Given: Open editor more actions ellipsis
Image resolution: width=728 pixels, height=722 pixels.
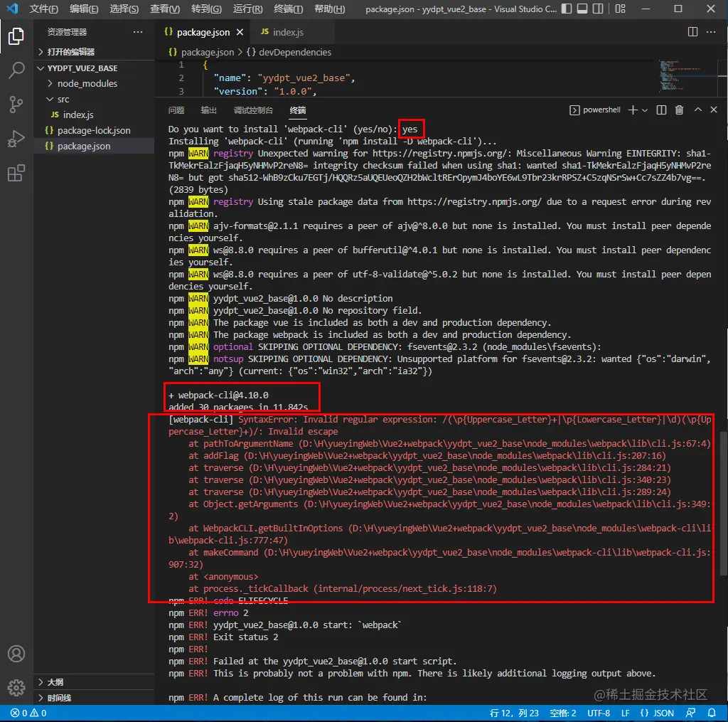Looking at the screenshot, I should pos(711,31).
